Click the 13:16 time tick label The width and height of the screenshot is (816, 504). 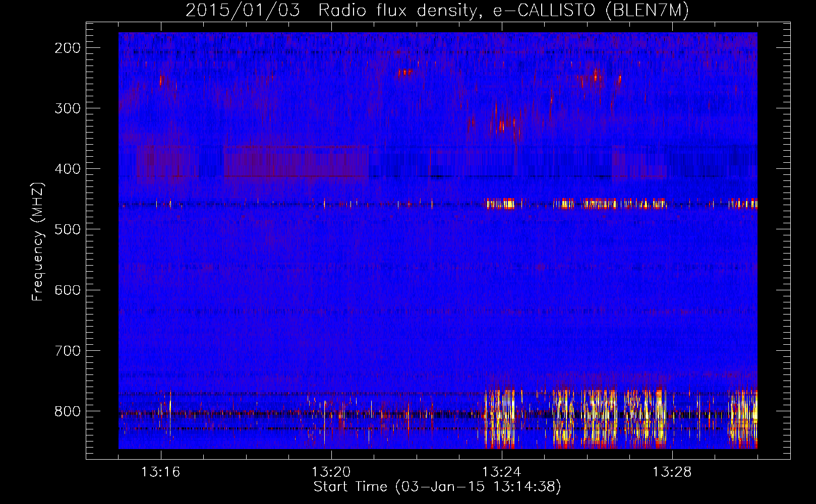161,472
